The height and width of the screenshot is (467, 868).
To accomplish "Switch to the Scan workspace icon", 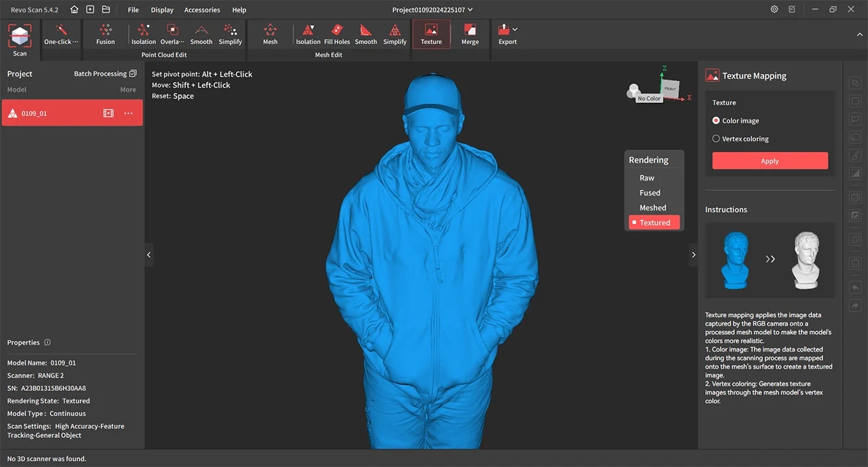I will [x=20, y=36].
